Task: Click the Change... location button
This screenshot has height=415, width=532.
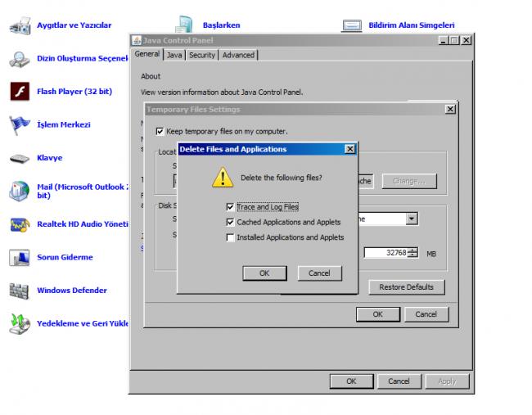Action: pos(409,181)
